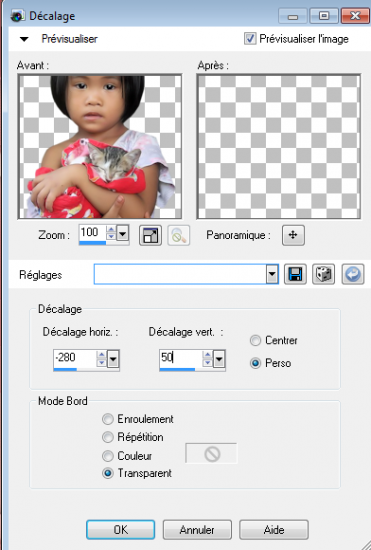
Task: Decrease Décalage vert. with the down arrow
Action: pos(207,362)
